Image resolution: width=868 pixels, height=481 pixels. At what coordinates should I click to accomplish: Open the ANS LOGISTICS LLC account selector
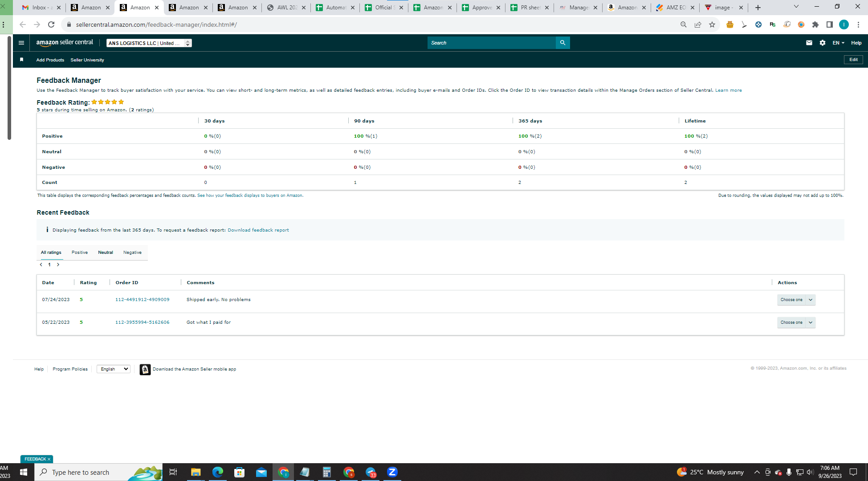(149, 43)
